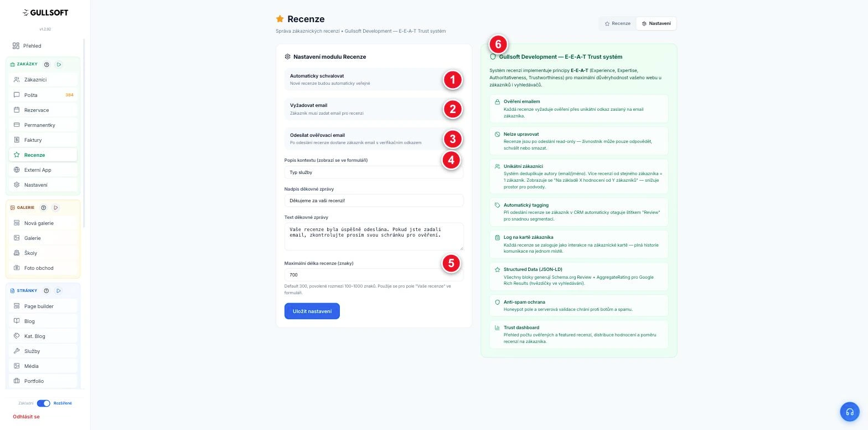868x430 pixels.
Task: Click the help icon beside ZAKÁZKY
Action: click(x=46, y=64)
